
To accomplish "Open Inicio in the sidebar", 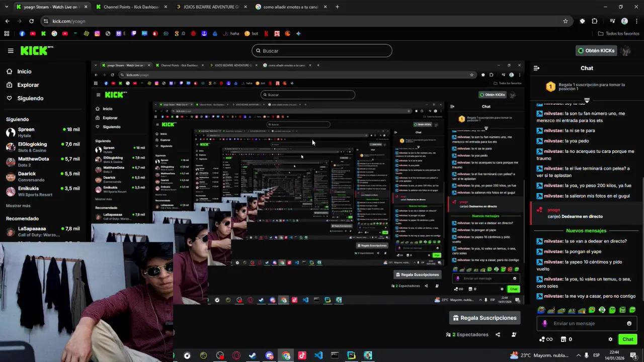I will 24,71.
